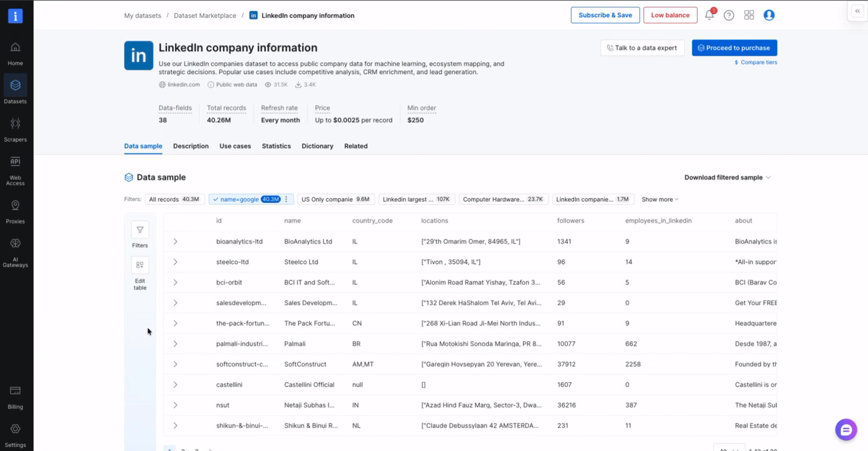The width and height of the screenshot is (868, 451).
Task: Open the Web Access API icon
Action: (x=15, y=161)
